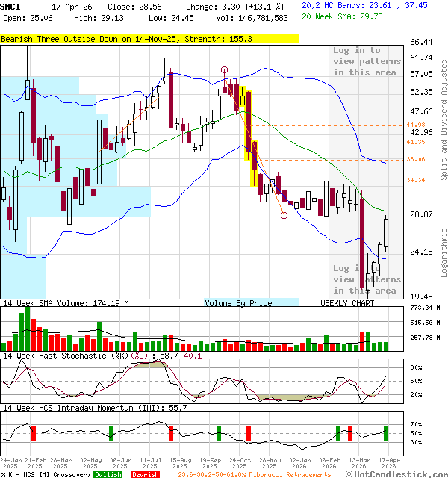Click the 44.93 Fibonacci level label
The height and width of the screenshot is (478, 448).
pos(416,125)
